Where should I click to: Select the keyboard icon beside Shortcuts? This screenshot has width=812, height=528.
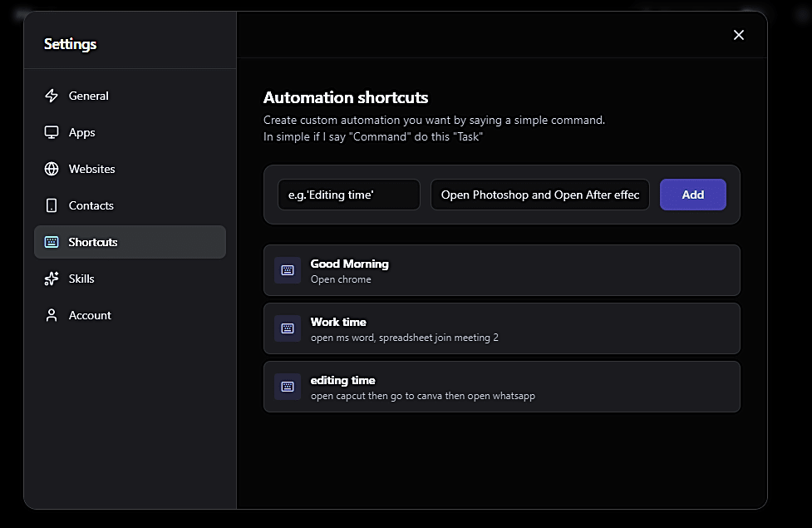click(52, 242)
